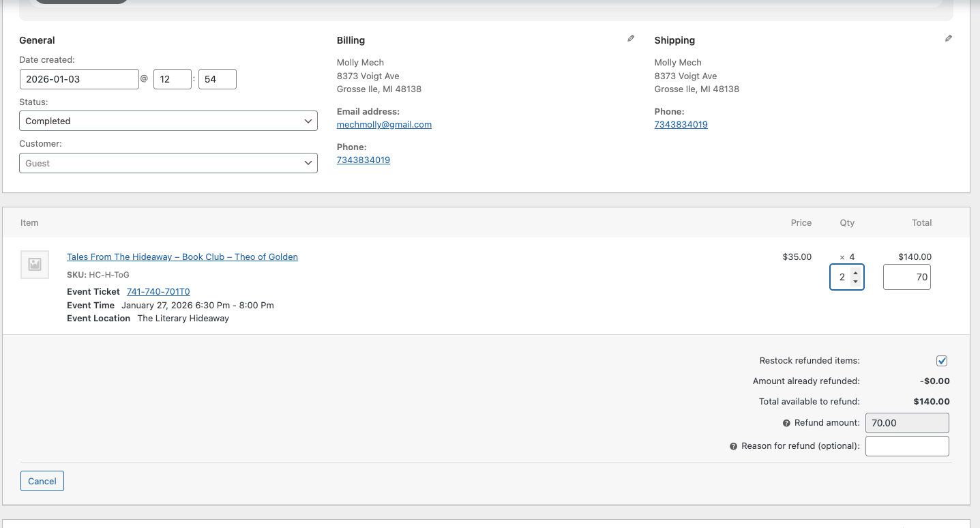This screenshot has width=980, height=528.
Task: Click the Reason for refund help icon
Action: (x=733, y=446)
